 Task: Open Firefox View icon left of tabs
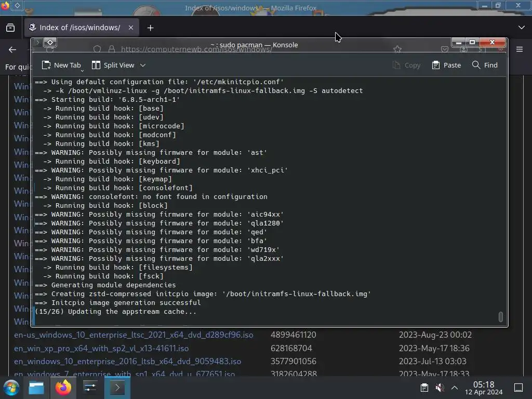tap(10, 28)
